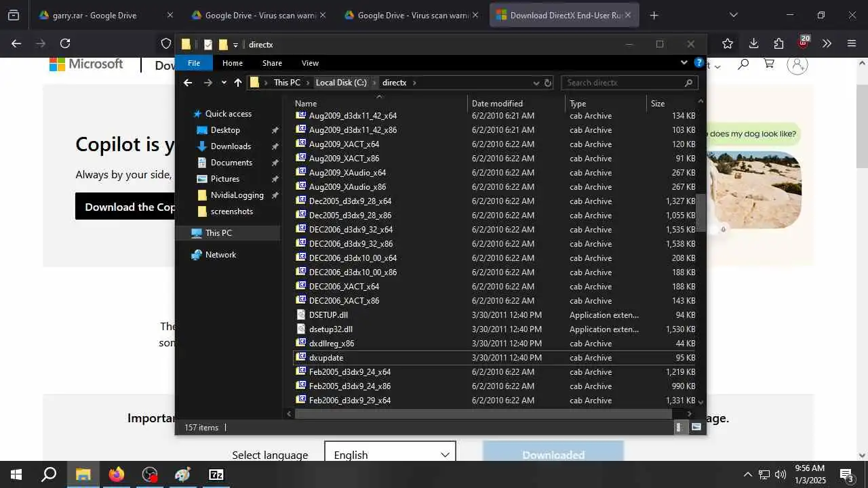Open Firefox downloads panel
868x488 pixels.
753,43
